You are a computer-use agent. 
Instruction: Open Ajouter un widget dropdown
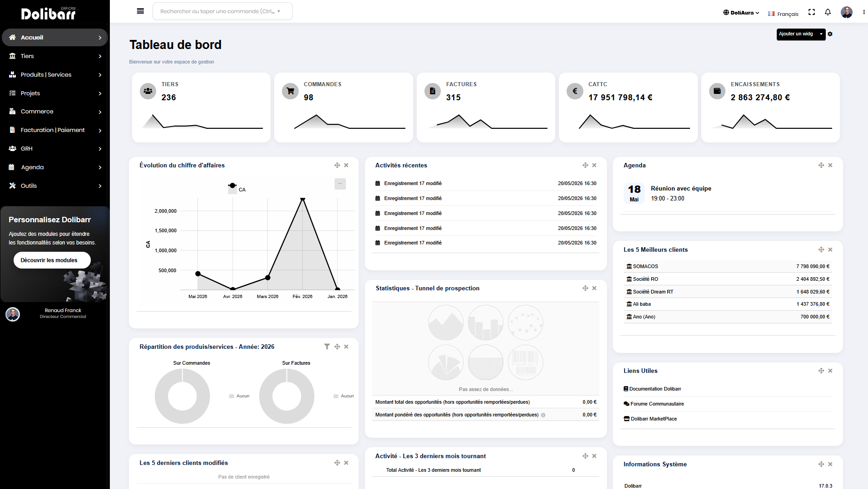pos(801,34)
